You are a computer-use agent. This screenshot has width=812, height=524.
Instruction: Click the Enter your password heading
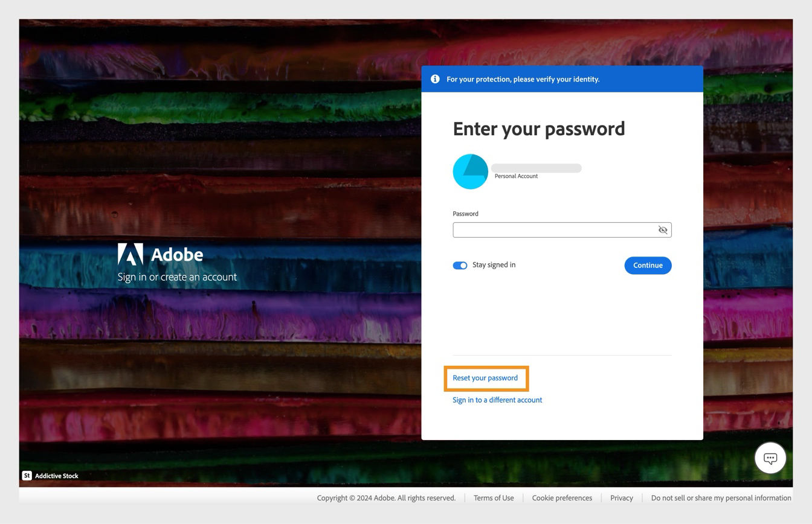(x=539, y=129)
